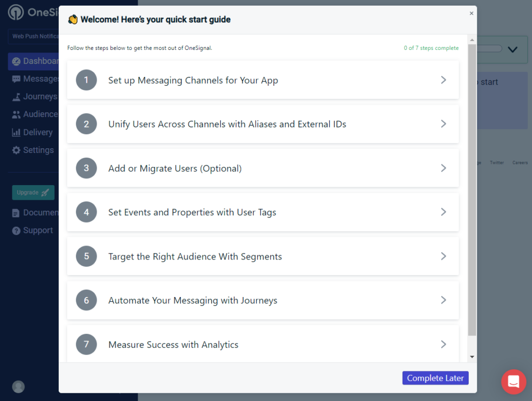Open step 5 number circle icon
The height and width of the screenshot is (401, 532).
(x=86, y=256)
